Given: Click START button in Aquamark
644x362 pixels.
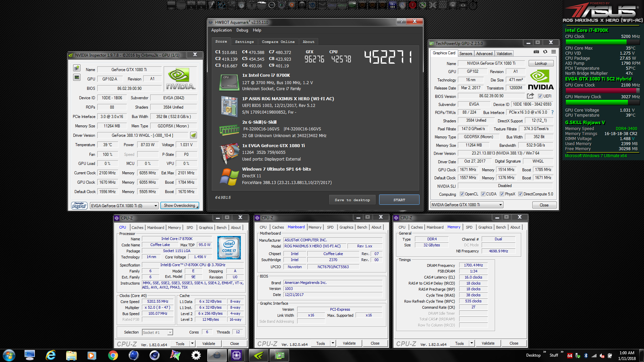Looking at the screenshot, I should coord(399,200).
